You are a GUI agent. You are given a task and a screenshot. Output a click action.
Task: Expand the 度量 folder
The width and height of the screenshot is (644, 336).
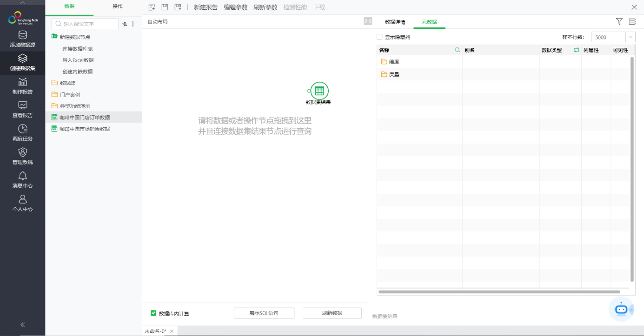(384, 74)
